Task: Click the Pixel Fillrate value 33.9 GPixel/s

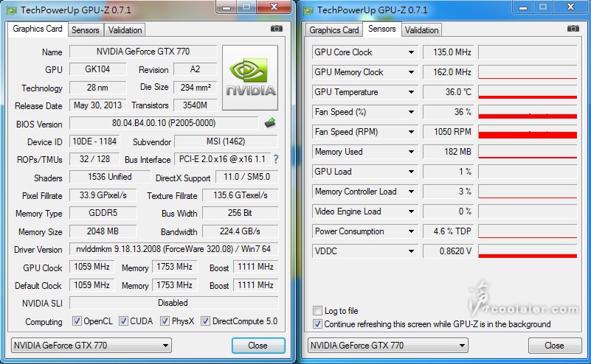Action: pos(103,195)
